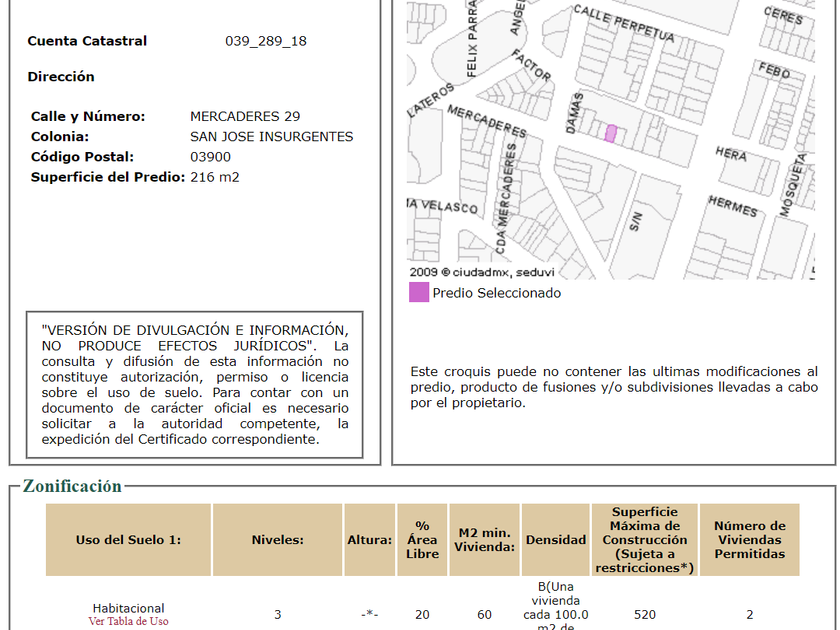Click the DAMAS street label on map
840x630 pixels.
[x=574, y=113]
